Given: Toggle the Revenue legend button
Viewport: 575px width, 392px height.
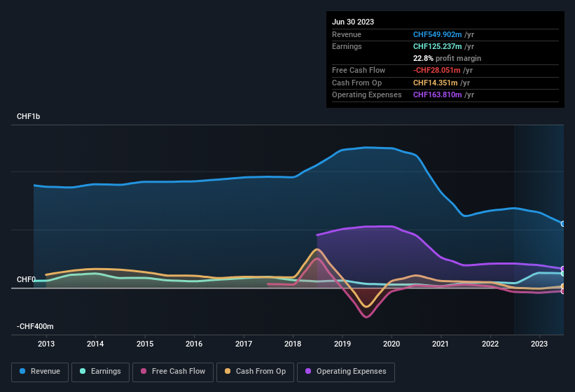Looking at the screenshot, I should 40,372.
